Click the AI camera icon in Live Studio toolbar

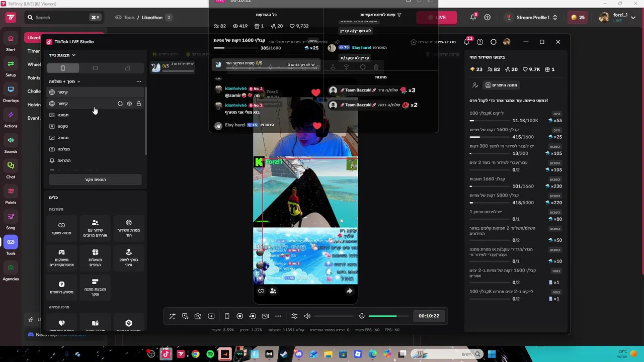[x=198, y=316]
